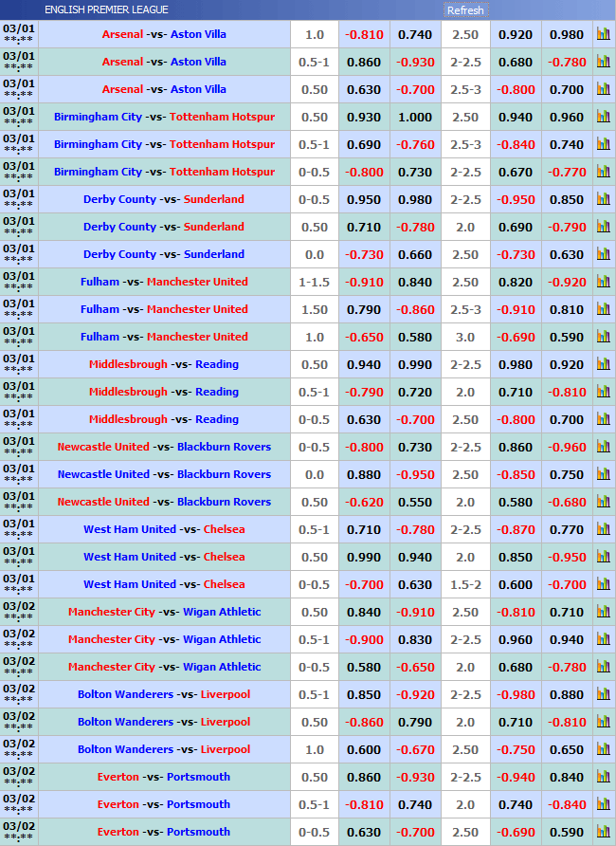Show chart for Bolton Wanderers 1.0 handicap row
Screen dimensions: 616x846
[x=604, y=749]
